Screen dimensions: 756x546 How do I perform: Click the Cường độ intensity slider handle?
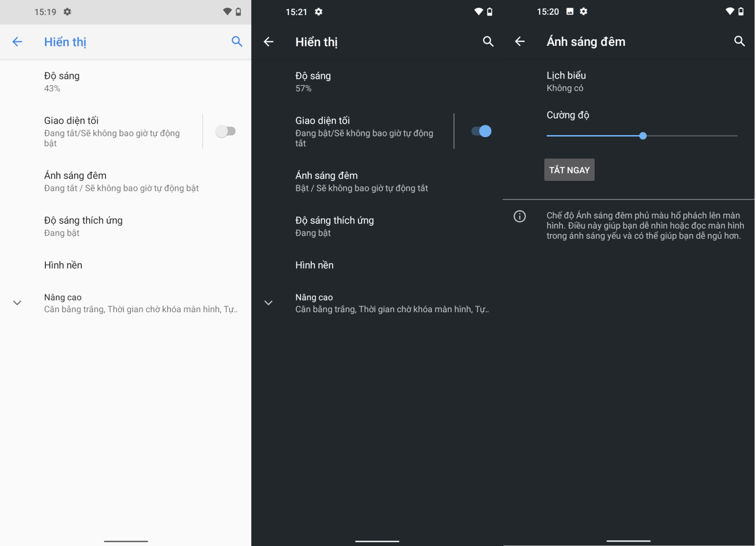pos(643,136)
